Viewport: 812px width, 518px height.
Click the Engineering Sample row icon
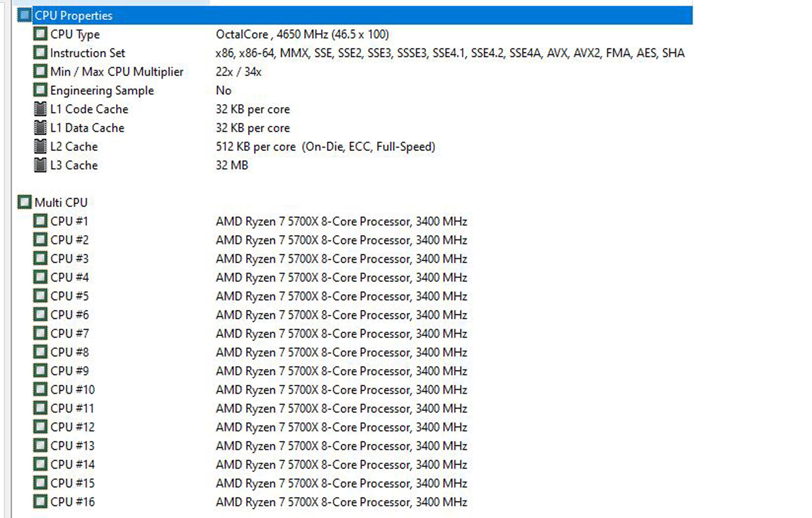40,90
